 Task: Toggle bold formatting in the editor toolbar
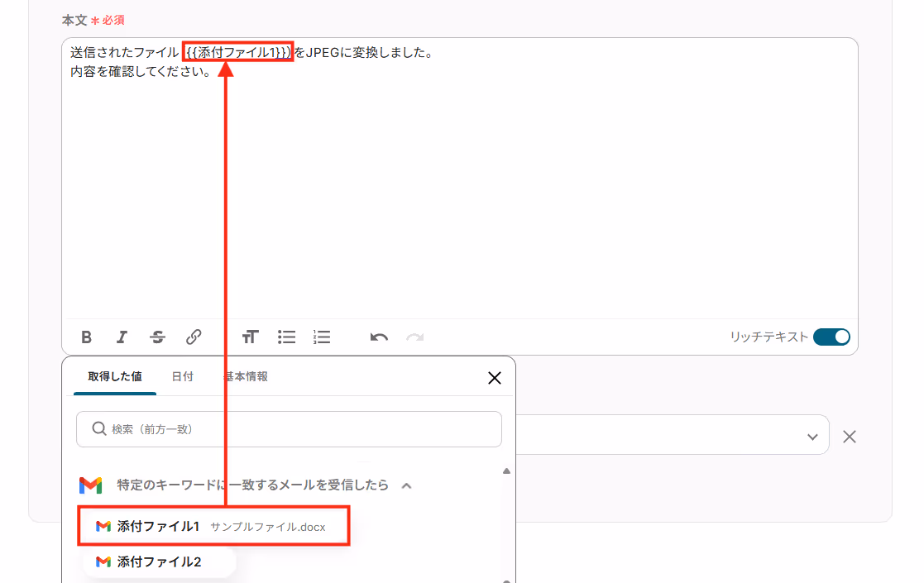click(x=86, y=337)
